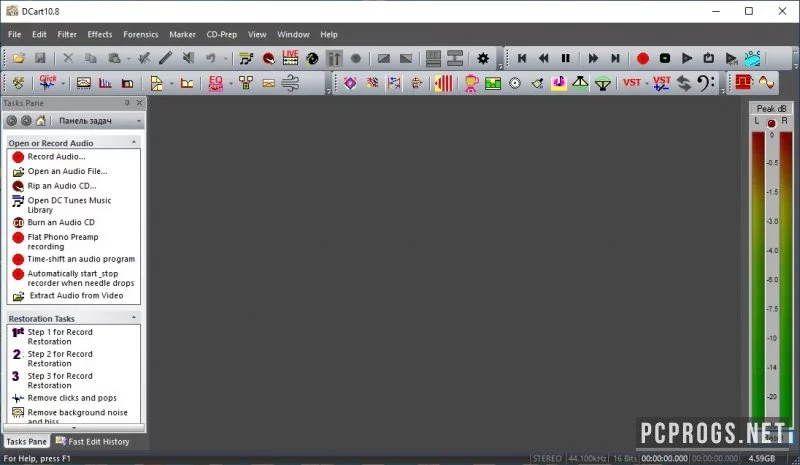
Task: Click the blender effect toolbar icon
Action: (x=471, y=83)
